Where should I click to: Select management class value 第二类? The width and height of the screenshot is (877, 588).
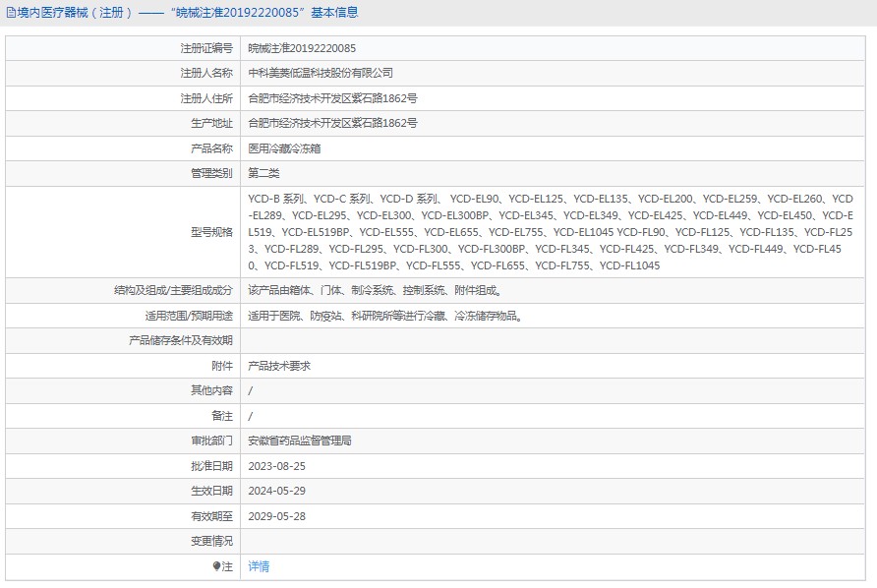coord(263,173)
